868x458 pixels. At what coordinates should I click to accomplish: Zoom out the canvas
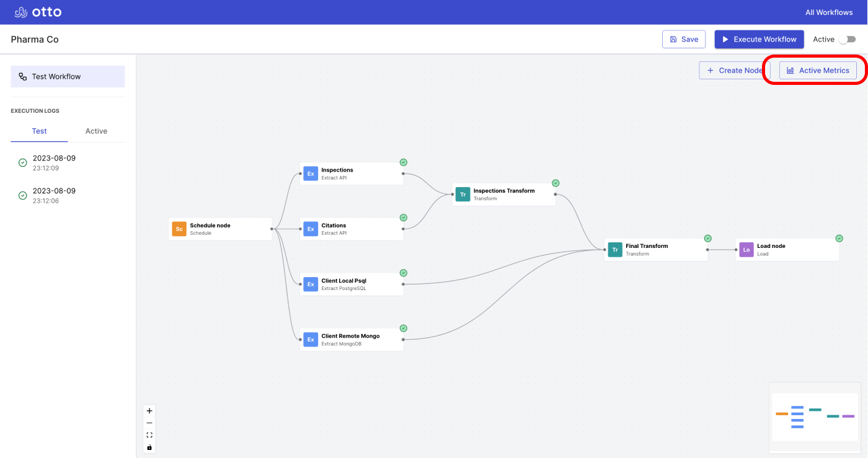point(149,423)
